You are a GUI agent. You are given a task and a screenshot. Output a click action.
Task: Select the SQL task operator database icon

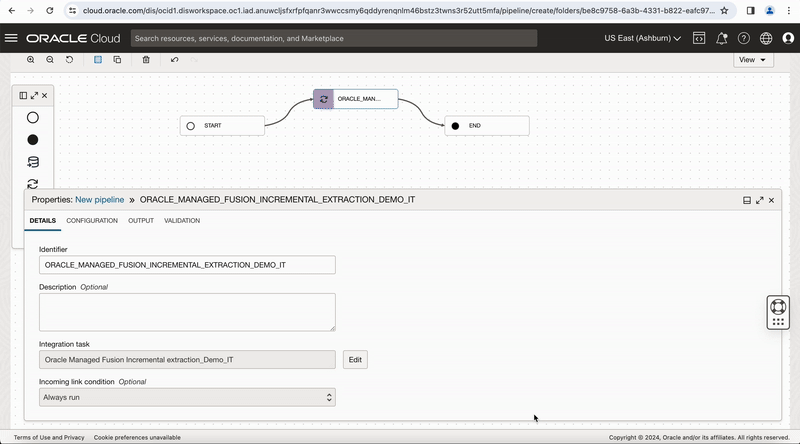pos(33,162)
